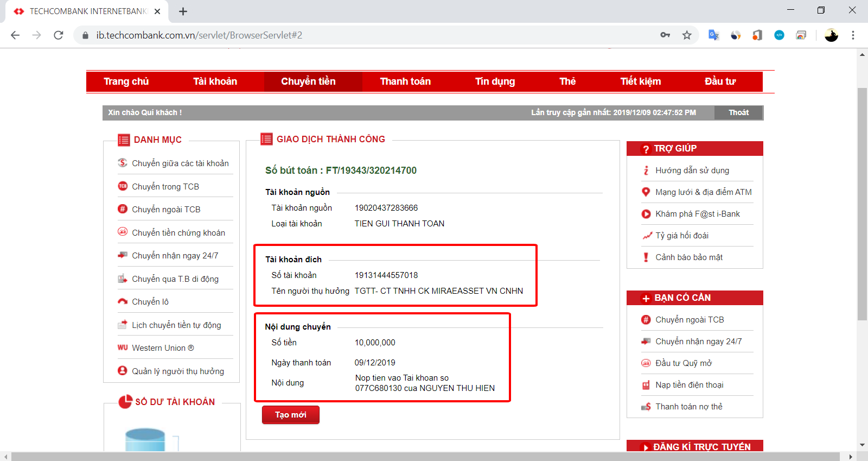Click the Western Union WU icon

click(x=123, y=348)
